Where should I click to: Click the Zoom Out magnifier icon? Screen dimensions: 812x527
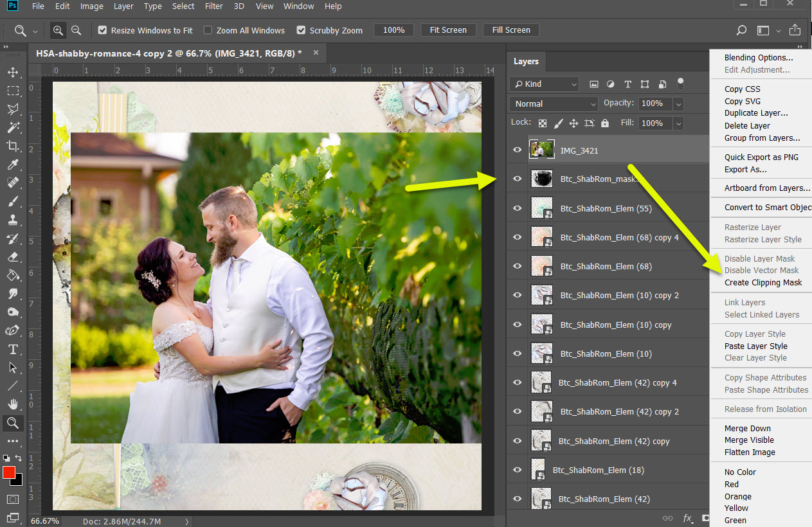[76, 30]
